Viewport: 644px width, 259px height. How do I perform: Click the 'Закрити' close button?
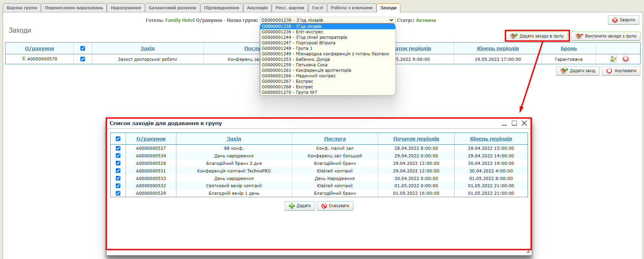(x=623, y=20)
